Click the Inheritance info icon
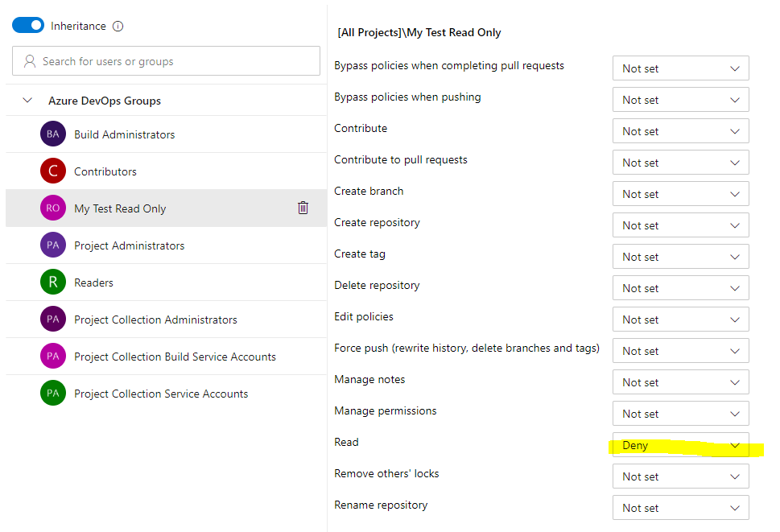 point(118,26)
